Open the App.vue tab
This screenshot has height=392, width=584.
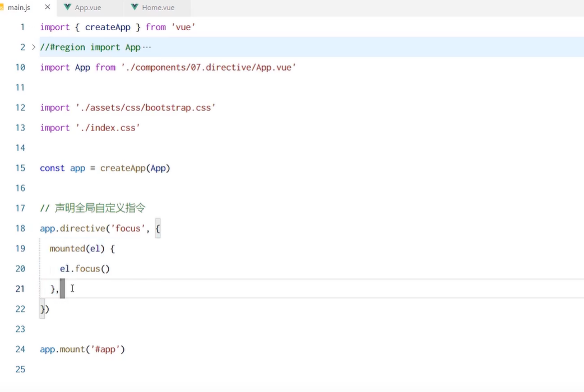pos(88,7)
